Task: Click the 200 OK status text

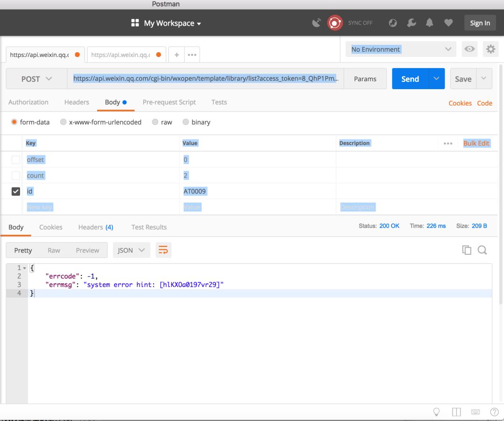Action: click(x=389, y=226)
